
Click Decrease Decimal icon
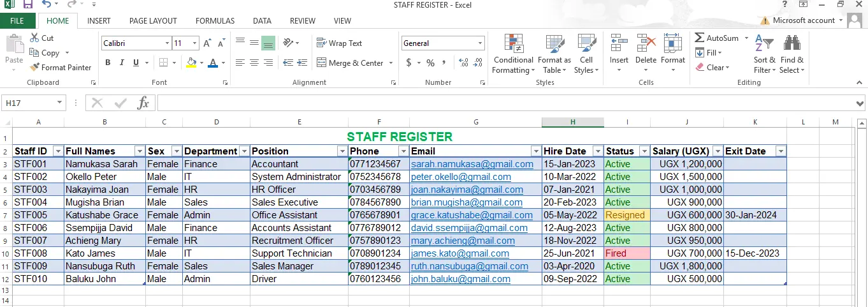tap(478, 63)
